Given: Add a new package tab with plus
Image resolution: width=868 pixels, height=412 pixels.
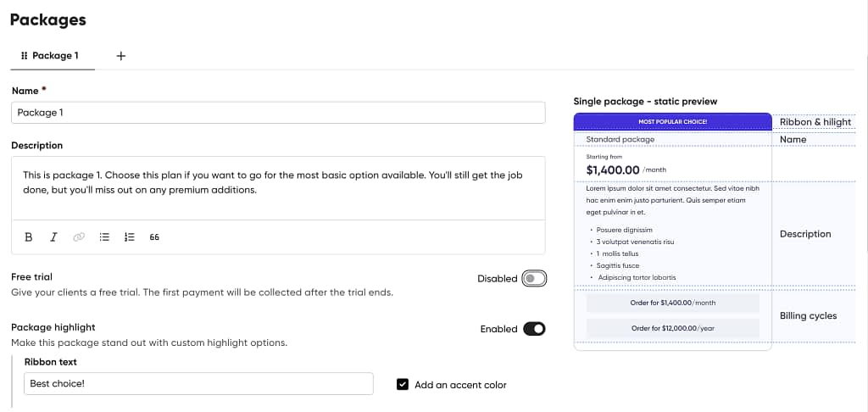Looking at the screenshot, I should (121, 56).
